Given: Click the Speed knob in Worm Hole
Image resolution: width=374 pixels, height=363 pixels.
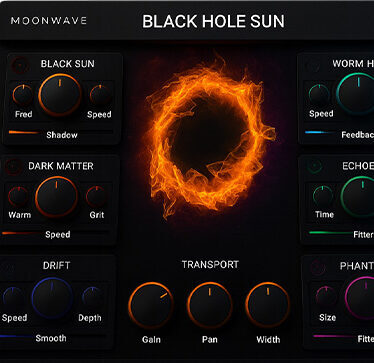Looking at the screenshot, I should [x=319, y=95].
